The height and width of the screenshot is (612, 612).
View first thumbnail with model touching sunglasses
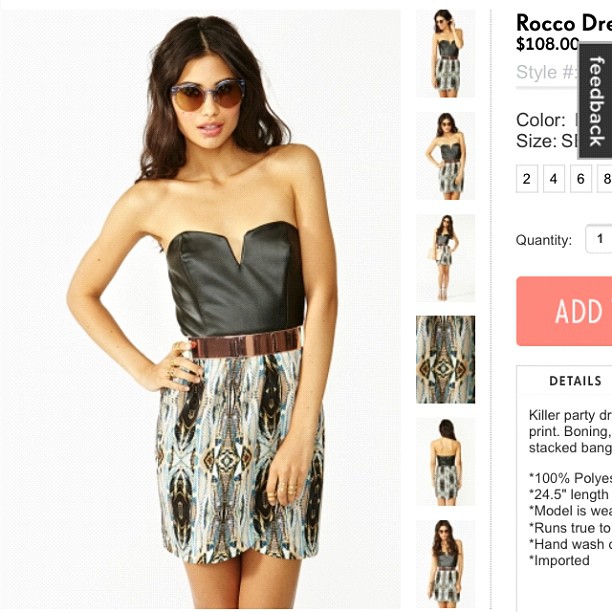coord(445,53)
